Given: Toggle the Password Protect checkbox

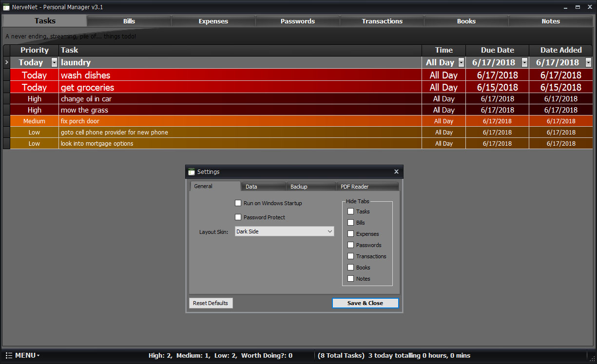Looking at the screenshot, I should (238, 217).
